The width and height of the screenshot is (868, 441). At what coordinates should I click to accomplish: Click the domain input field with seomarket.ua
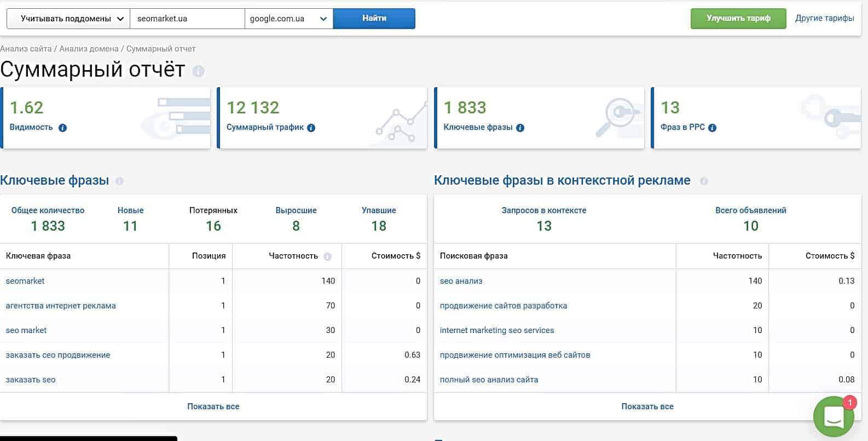tap(187, 19)
